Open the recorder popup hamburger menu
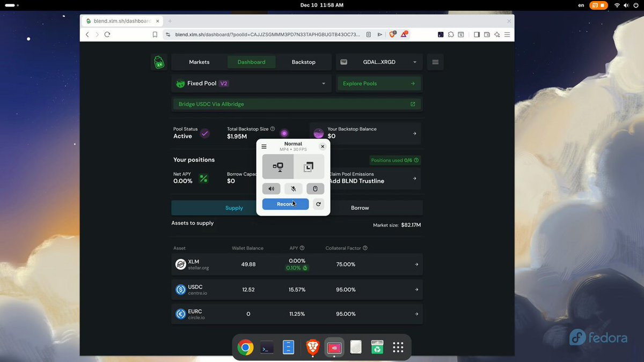The width and height of the screenshot is (644, 362). [x=264, y=146]
